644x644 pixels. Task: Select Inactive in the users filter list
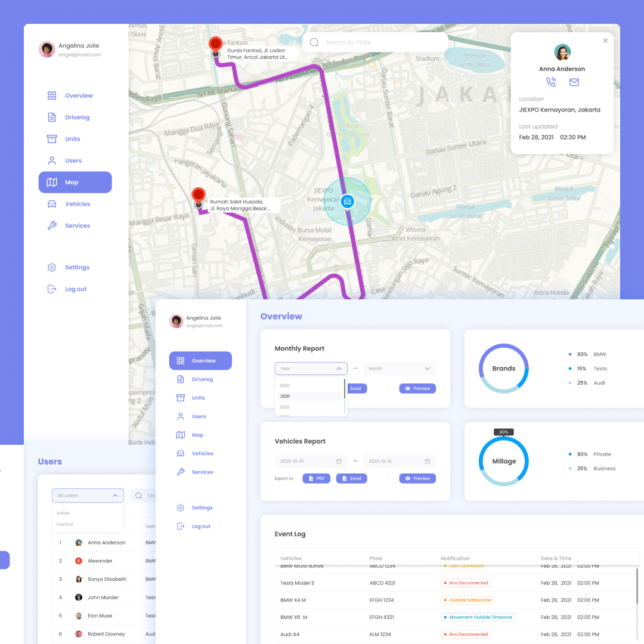pyautogui.click(x=65, y=524)
